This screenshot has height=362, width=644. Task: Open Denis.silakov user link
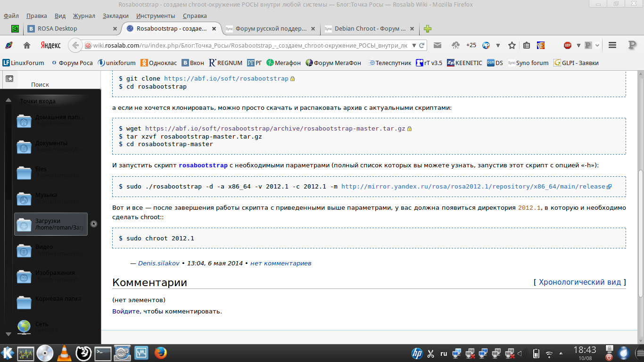[x=159, y=263]
